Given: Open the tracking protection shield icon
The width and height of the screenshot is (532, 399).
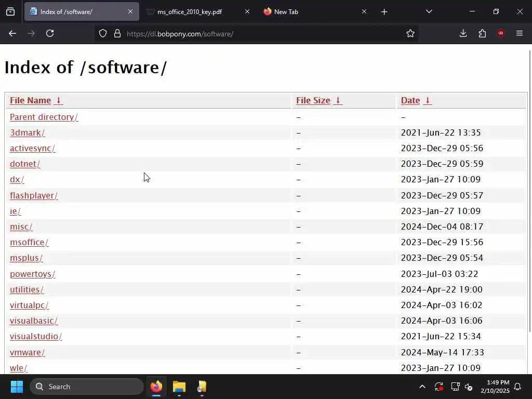Looking at the screenshot, I should 103,33.
